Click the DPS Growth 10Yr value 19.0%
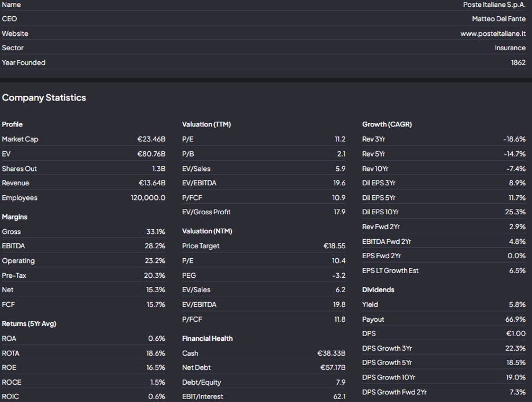The height and width of the screenshot is (402, 532). 516,377
